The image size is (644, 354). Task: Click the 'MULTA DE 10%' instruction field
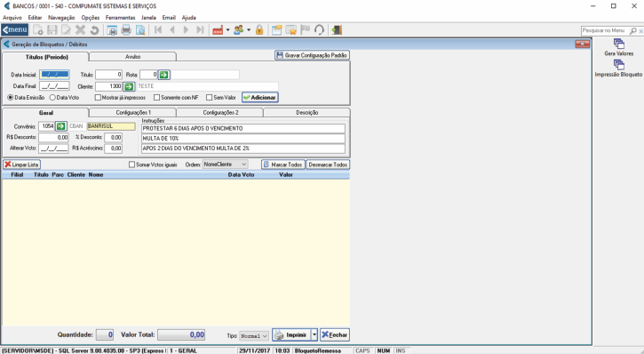pos(243,139)
